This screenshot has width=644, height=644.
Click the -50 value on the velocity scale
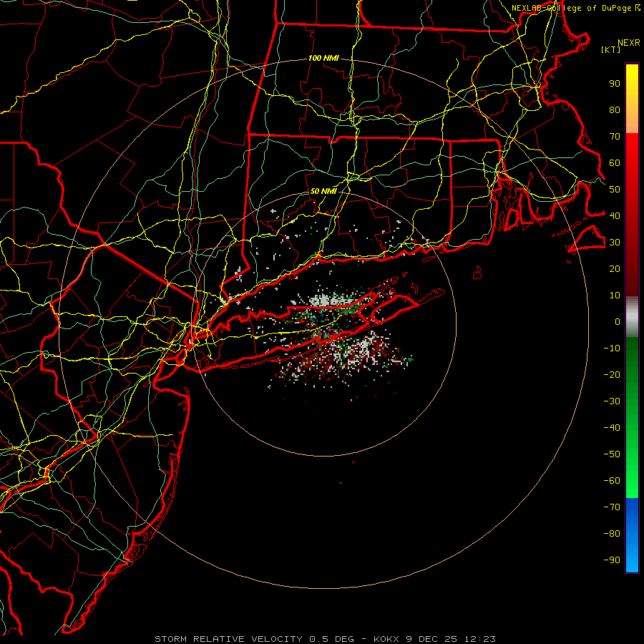612,454
